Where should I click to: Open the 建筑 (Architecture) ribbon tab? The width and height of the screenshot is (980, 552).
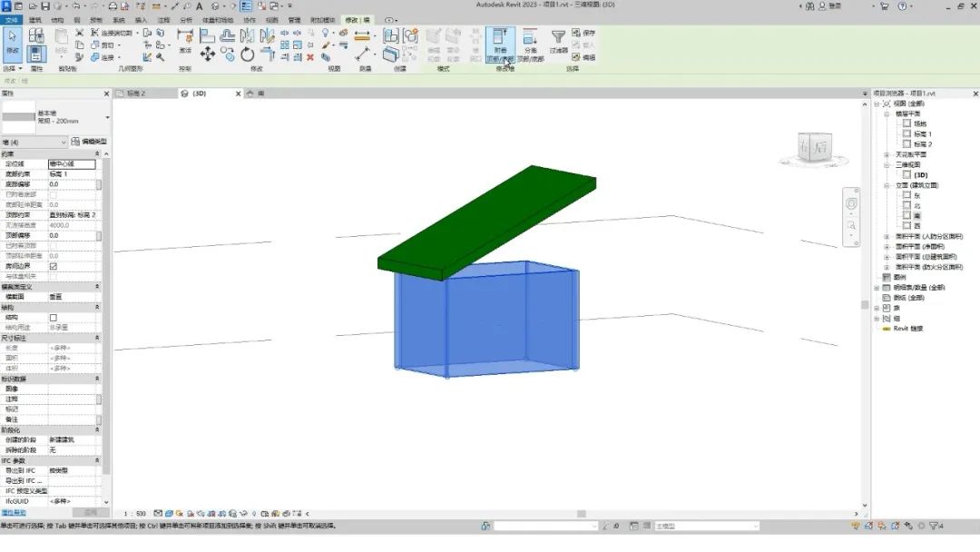(34, 19)
